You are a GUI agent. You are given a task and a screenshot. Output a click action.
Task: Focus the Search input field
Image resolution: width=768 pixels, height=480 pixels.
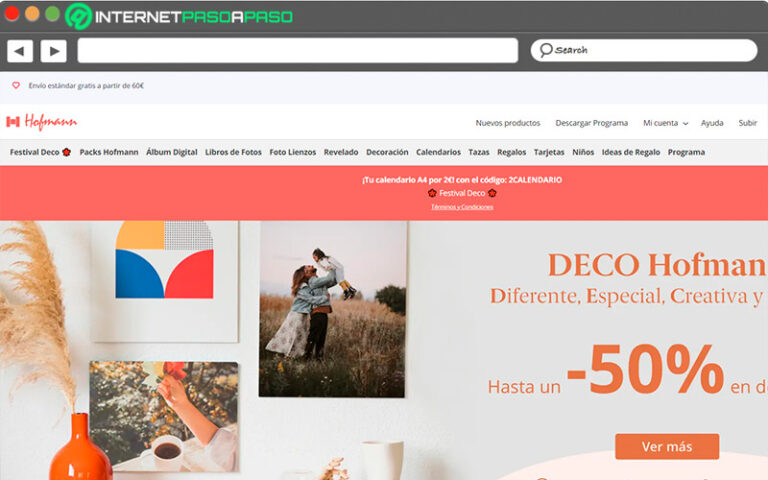click(x=644, y=50)
